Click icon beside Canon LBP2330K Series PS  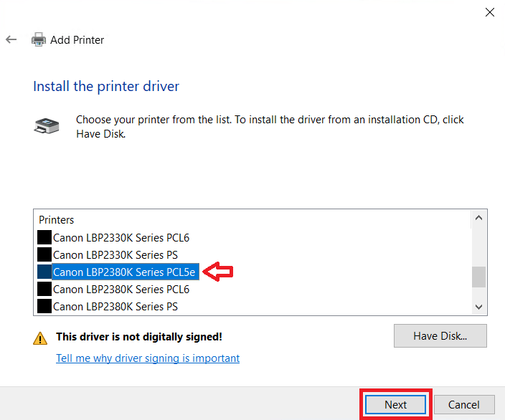[x=44, y=254]
